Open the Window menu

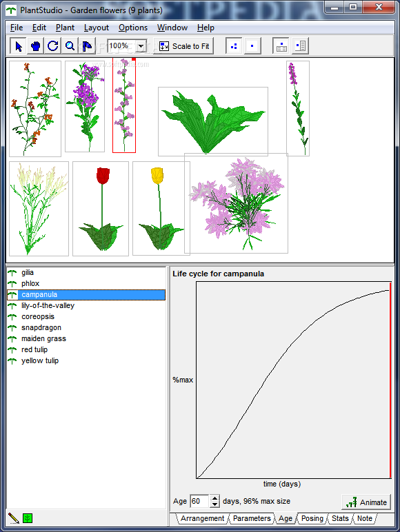(x=172, y=28)
